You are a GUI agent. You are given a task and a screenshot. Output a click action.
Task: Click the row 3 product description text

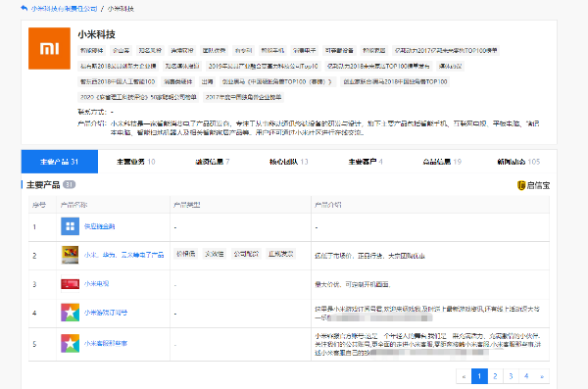pyautogui.click(x=353, y=284)
